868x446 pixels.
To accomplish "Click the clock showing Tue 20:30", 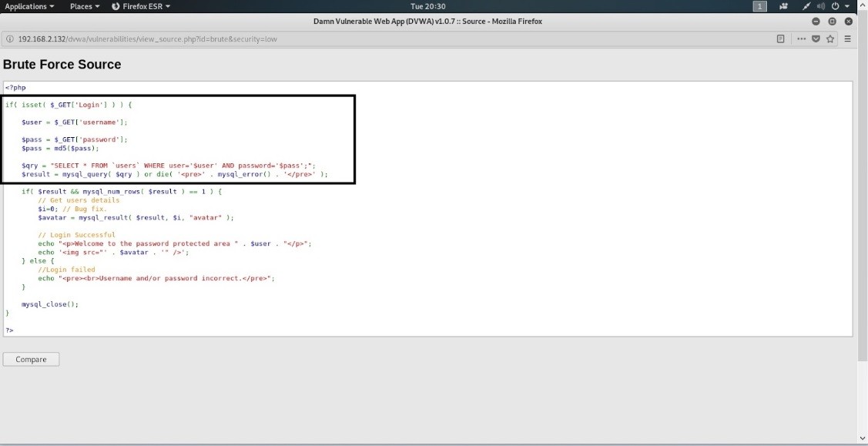I will tap(427, 6).
